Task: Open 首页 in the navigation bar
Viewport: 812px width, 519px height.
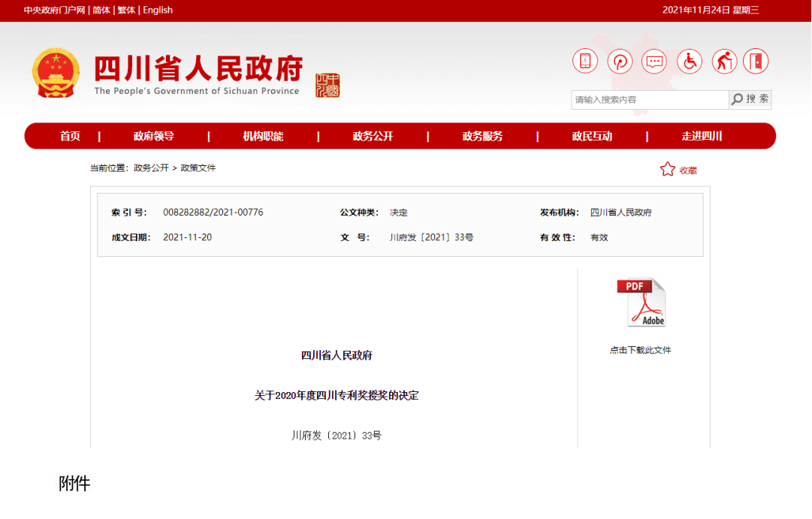Action: (x=70, y=136)
